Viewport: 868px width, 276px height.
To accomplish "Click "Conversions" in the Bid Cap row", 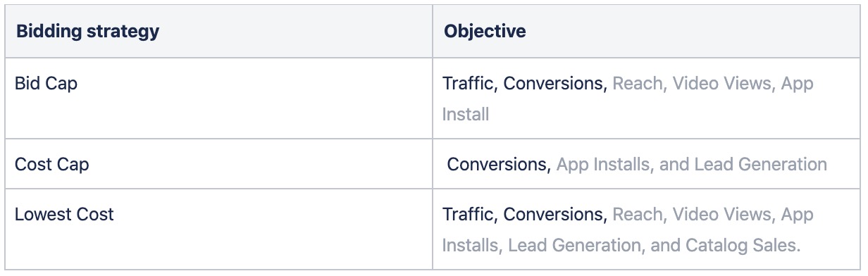I will (x=555, y=84).
